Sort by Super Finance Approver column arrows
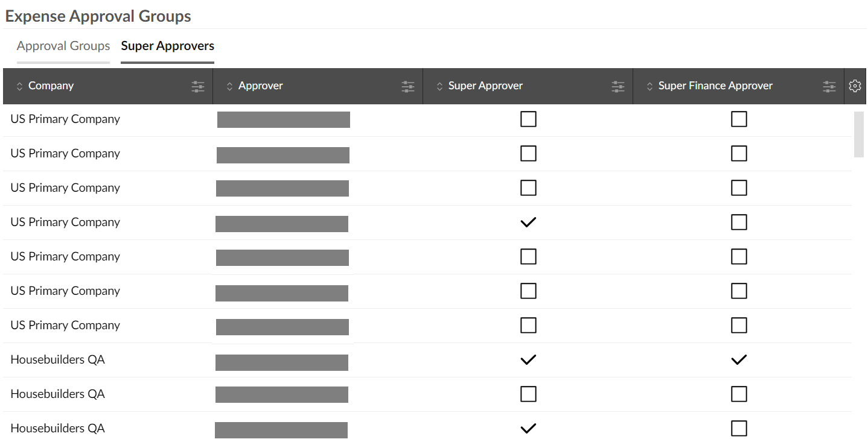868x445 pixels. [649, 87]
